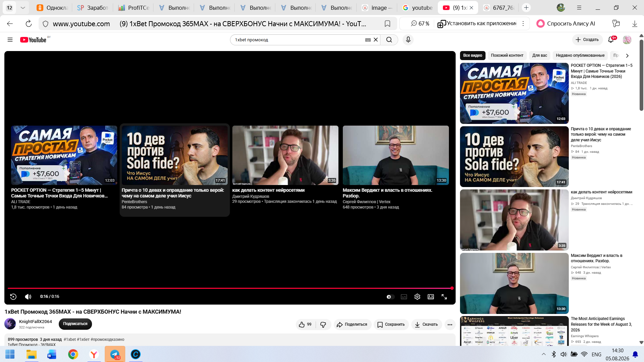Open address bar three-dot options
The width and height of the screenshot is (644, 362).
click(523, 24)
